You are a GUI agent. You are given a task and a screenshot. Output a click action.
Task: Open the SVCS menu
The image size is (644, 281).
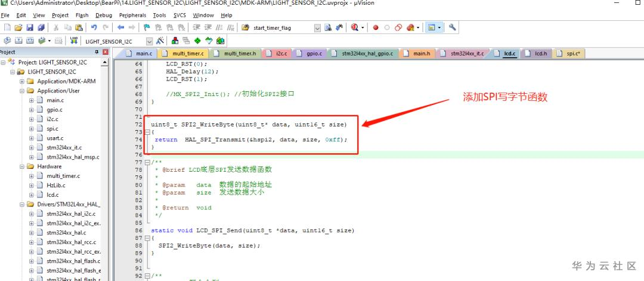[179, 15]
